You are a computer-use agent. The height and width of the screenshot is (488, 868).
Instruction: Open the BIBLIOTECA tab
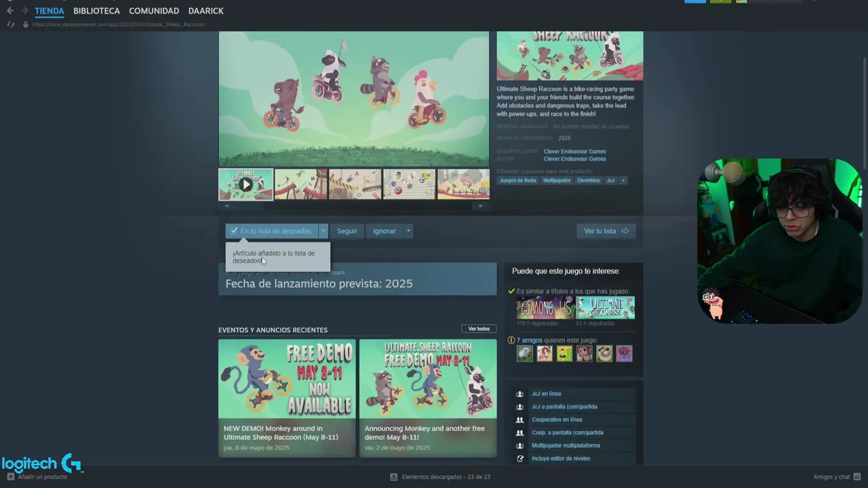(x=96, y=11)
